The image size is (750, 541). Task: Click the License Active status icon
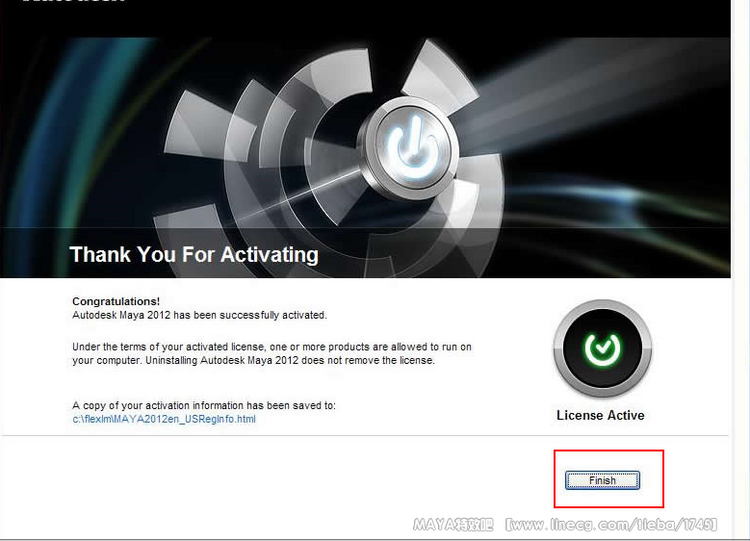click(602, 348)
